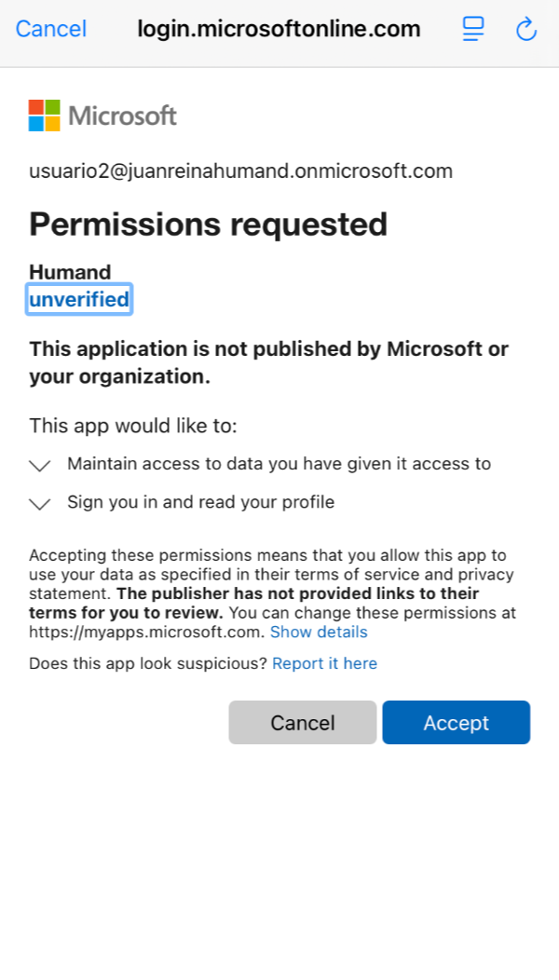Open the unverified publisher link

point(79,299)
